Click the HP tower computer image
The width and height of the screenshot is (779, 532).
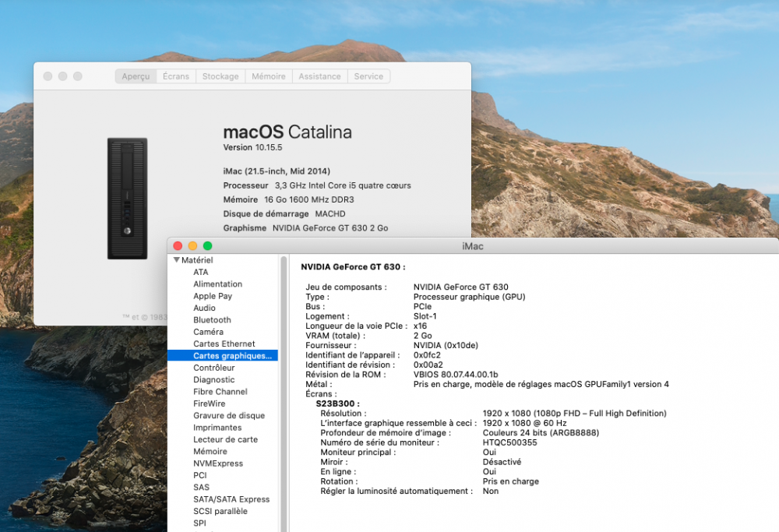point(127,199)
